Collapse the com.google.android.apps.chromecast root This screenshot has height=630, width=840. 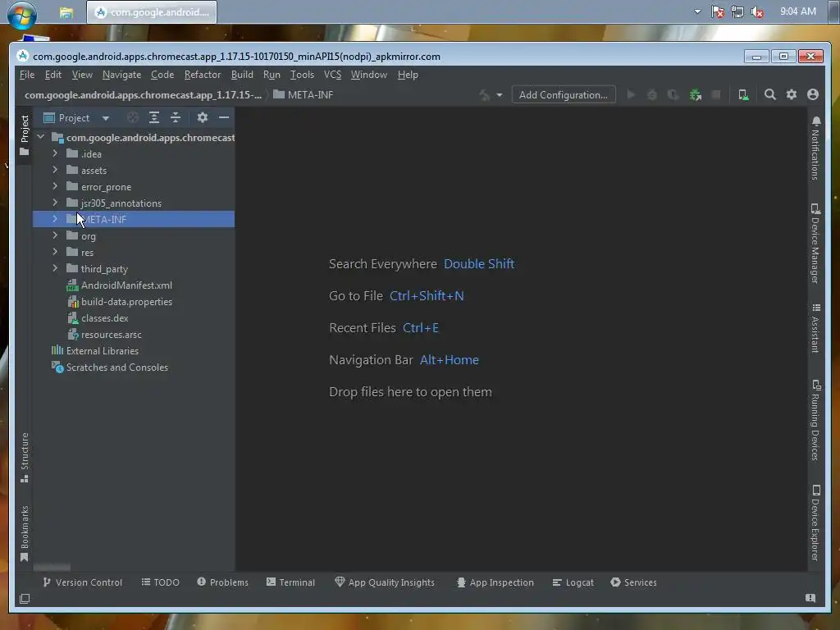tap(41, 137)
